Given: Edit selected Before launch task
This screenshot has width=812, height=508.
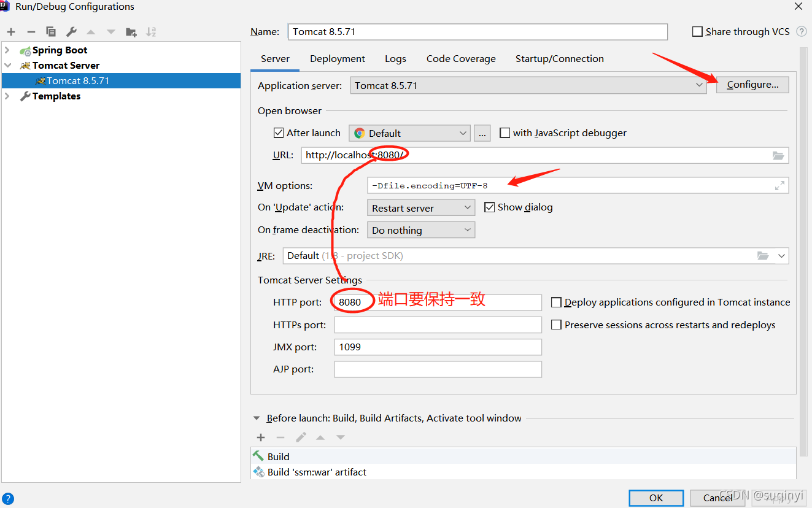Looking at the screenshot, I should (301, 437).
